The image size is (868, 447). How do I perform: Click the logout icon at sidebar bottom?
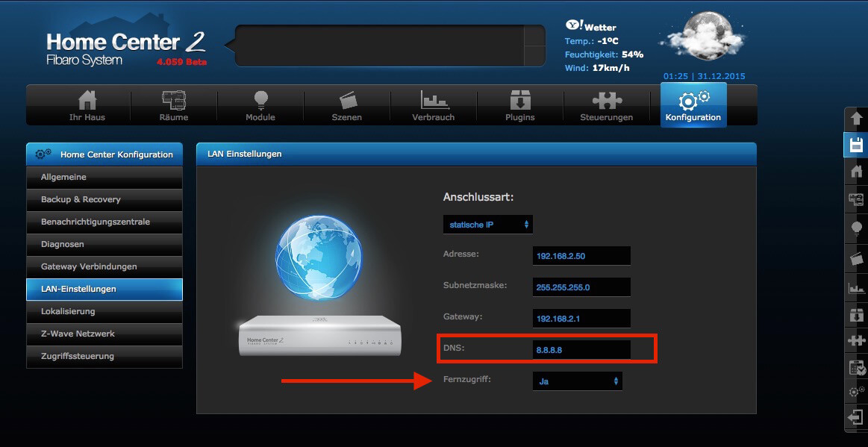pyautogui.click(x=856, y=417)
